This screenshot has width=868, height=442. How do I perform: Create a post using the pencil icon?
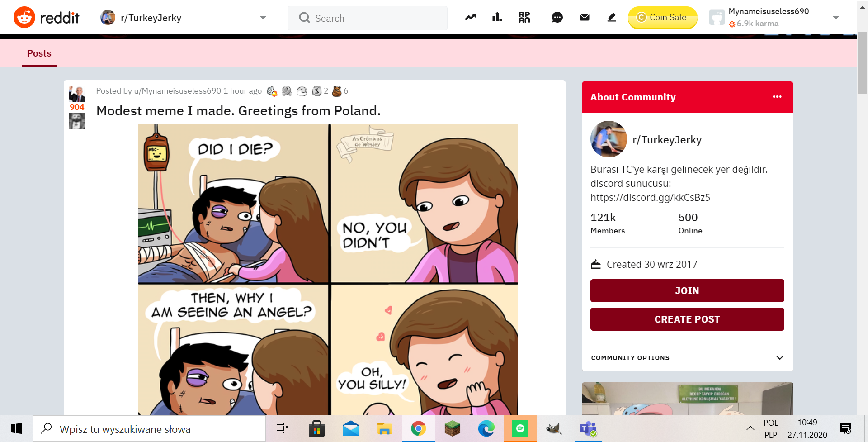(612, 18)
